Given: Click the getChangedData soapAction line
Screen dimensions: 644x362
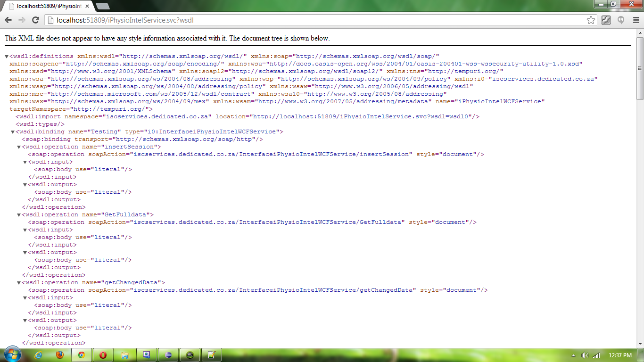Looking at the screenshot, I should [x=258, y=290].
